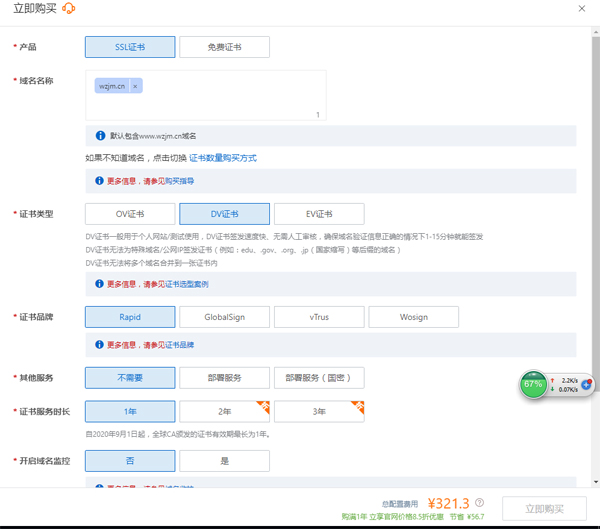Choose OV证书 certificate type
This screenshot has height=529, width=600.
pyautogui.click(x=130, y=214)
